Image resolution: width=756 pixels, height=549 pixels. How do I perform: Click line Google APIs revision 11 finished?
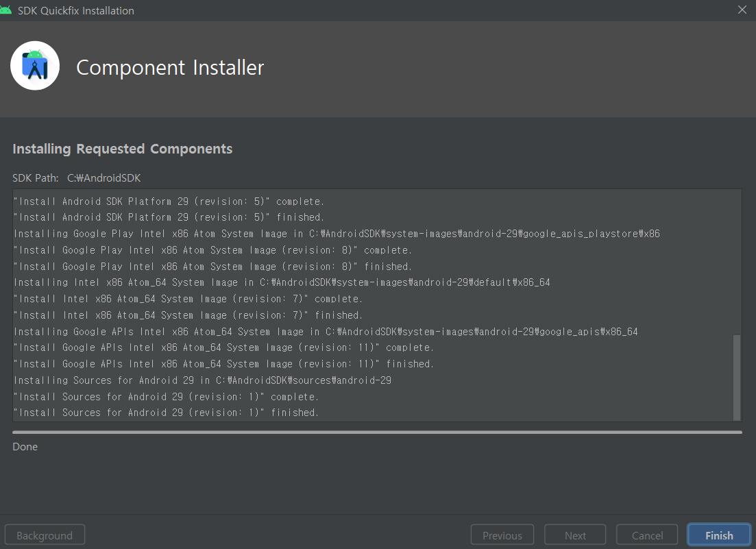(x=223, y=364)
